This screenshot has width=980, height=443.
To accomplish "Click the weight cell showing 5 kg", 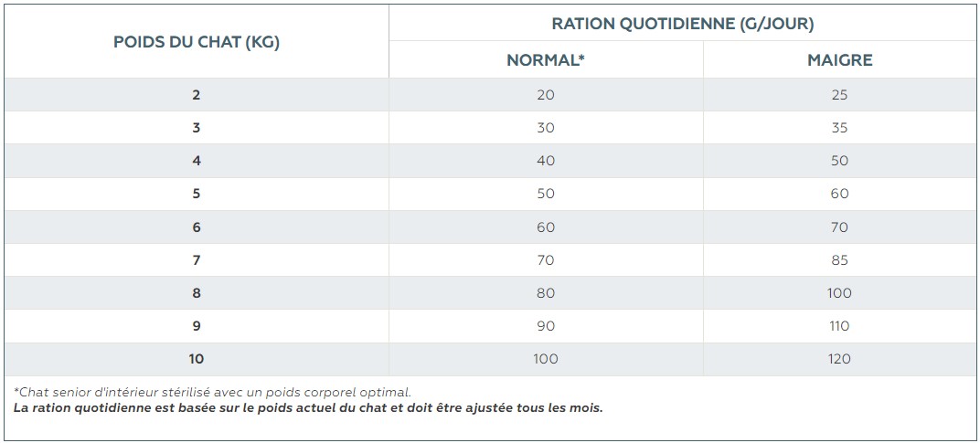I will tap(197, 194).
